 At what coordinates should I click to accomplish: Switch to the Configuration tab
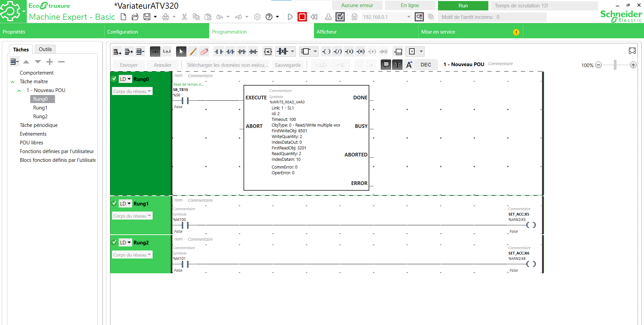122,32
